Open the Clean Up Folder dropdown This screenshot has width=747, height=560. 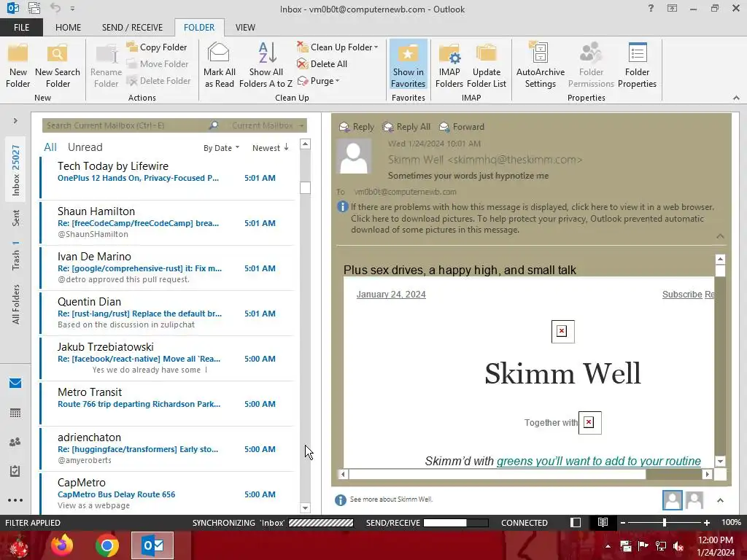tap(337, 47)
